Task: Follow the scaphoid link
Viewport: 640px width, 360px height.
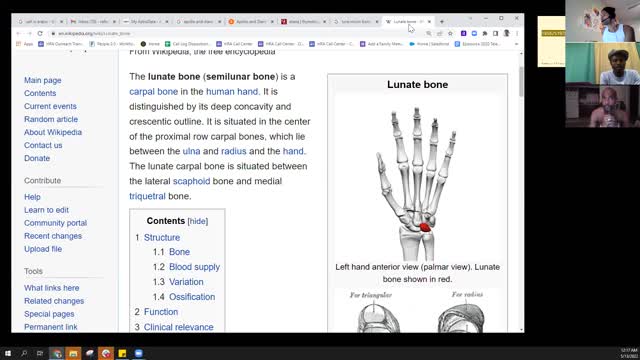Action: (x=191, y=181)
